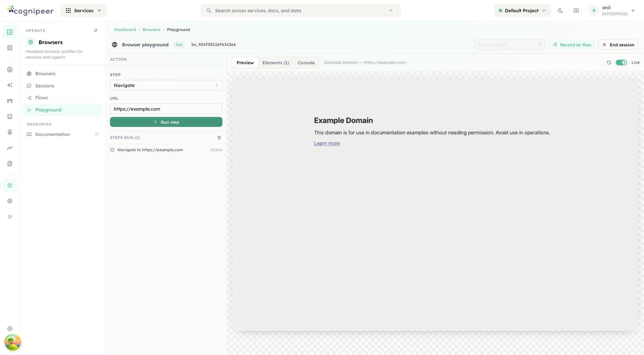
Task: Select the Navigate to https://example.com step row
Action: [x=166, y=150]
